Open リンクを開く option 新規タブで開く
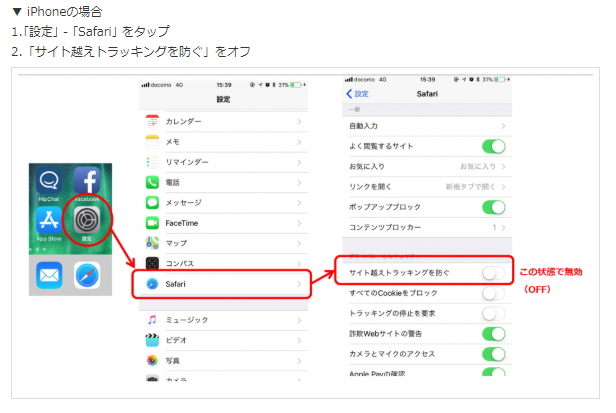616x413 pixels. click(x=469, y=186)
